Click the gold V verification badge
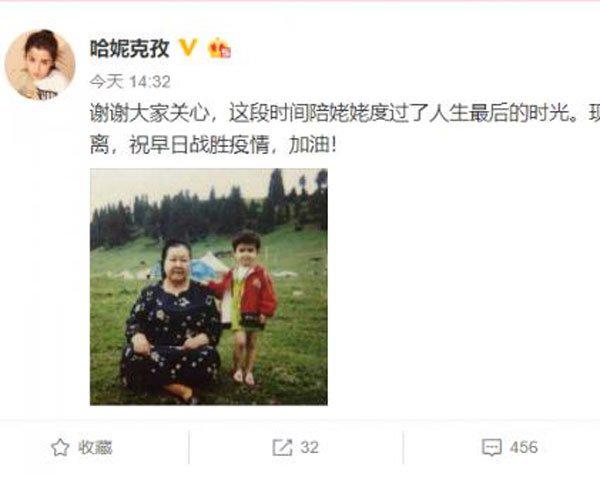 click(188, 48)
